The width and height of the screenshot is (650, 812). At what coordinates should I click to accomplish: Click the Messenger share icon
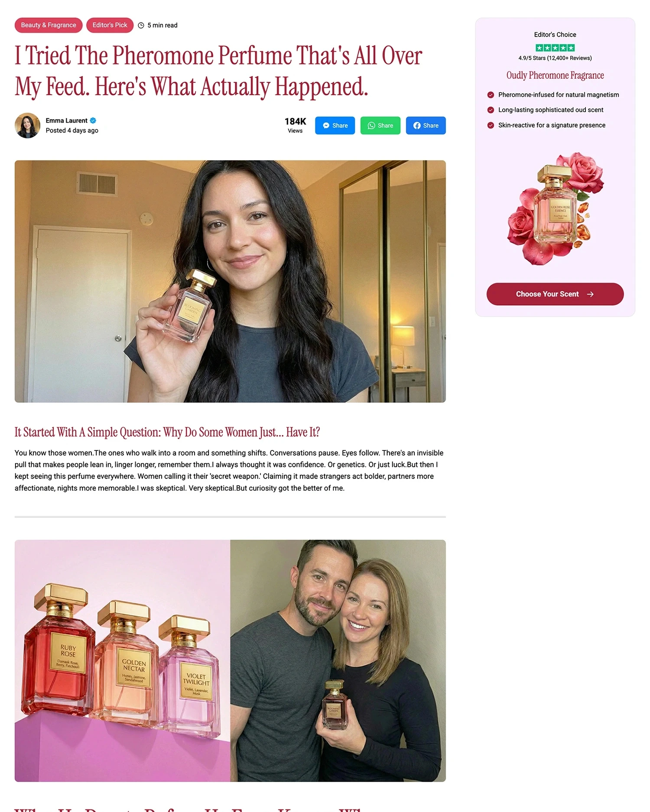(326, 126)
